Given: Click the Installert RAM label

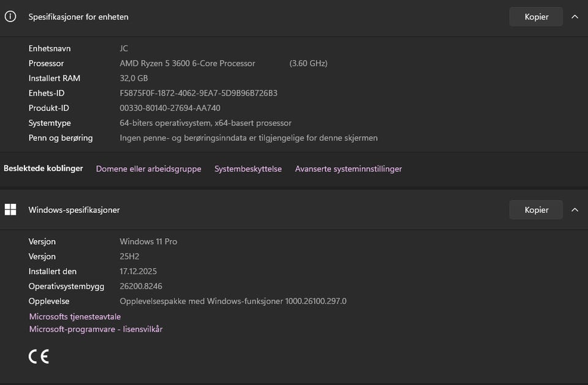Looking at the screenshot, I should [x=55, y=78].
